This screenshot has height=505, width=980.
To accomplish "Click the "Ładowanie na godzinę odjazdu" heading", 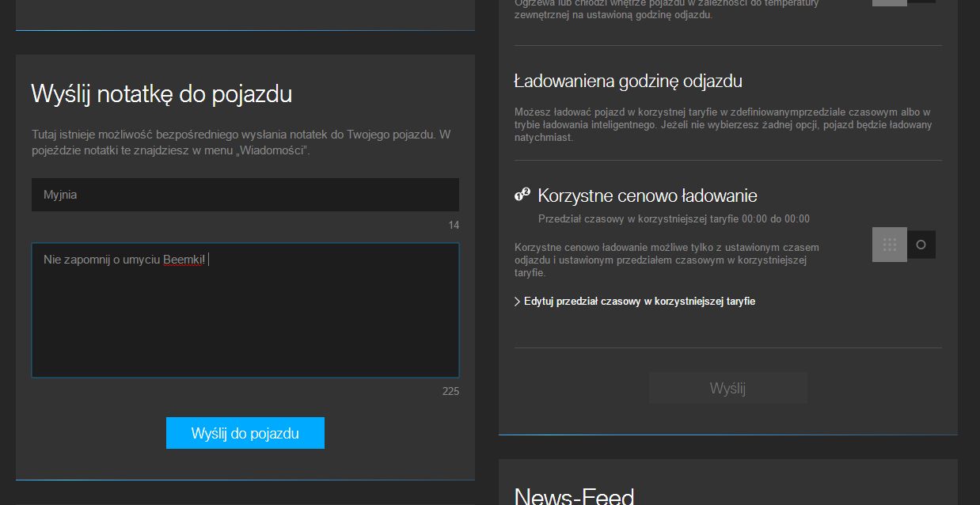I will tap(629, 81).
